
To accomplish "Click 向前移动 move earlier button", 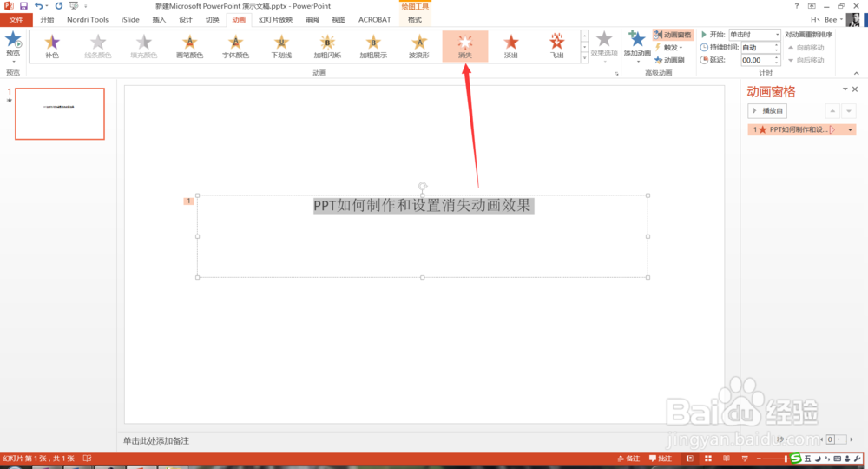I will click(806, 48).
